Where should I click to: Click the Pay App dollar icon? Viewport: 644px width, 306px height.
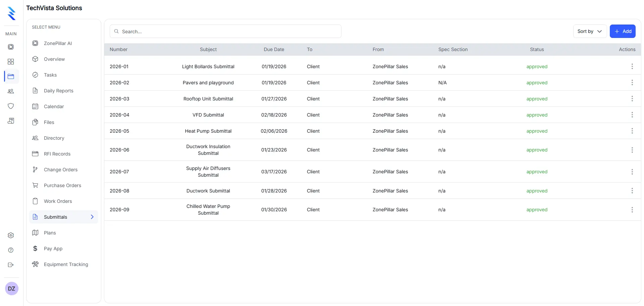(35, 249)
